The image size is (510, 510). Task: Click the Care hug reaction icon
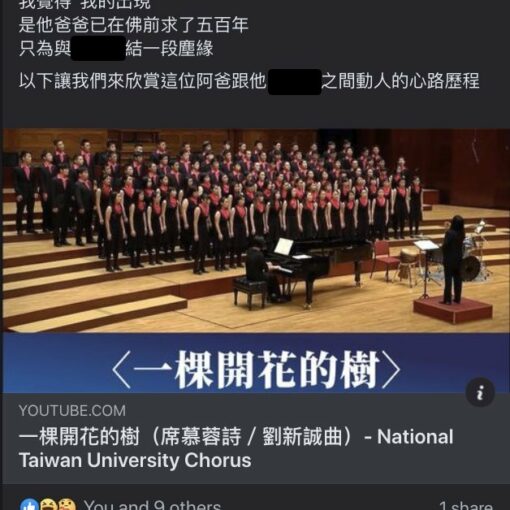click(x=67, y=505)
